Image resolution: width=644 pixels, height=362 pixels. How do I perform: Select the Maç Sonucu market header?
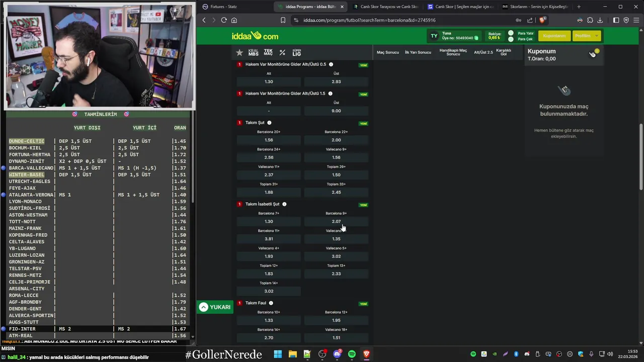(388, 52)
